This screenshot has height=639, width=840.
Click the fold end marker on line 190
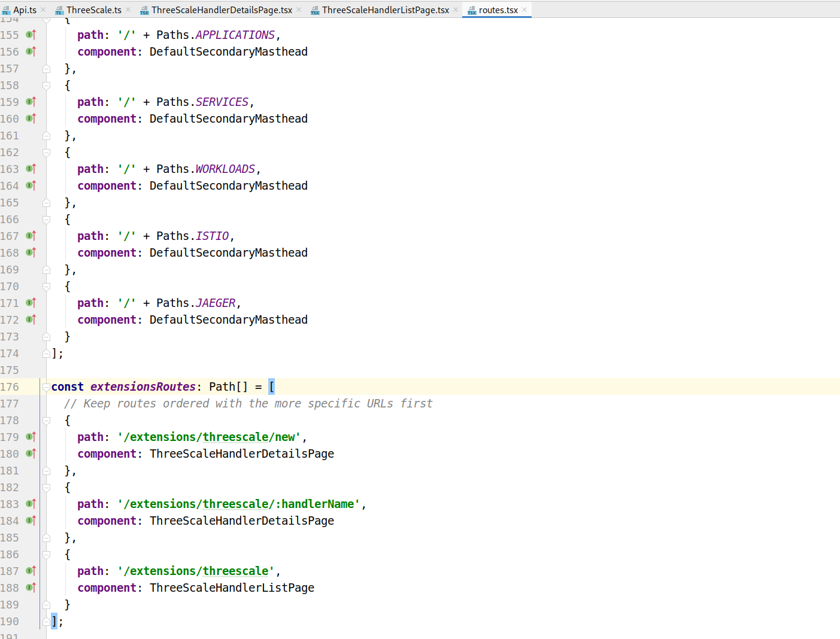[46, 621]
